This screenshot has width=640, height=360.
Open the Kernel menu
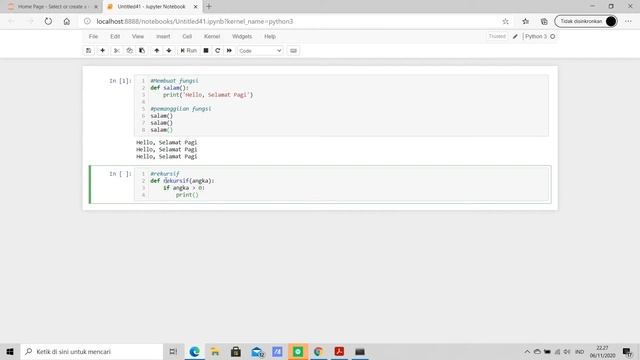(x=212, y=36)
